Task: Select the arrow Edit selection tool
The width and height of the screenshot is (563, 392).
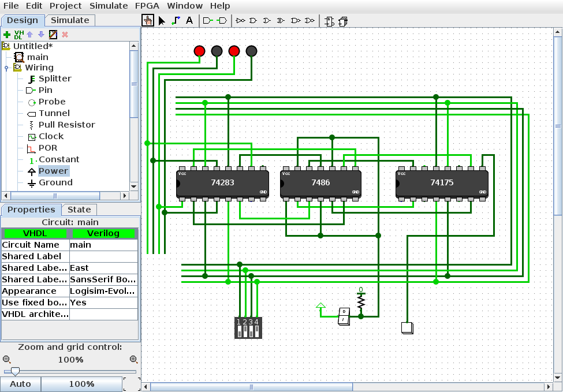Action: (162, 21)
